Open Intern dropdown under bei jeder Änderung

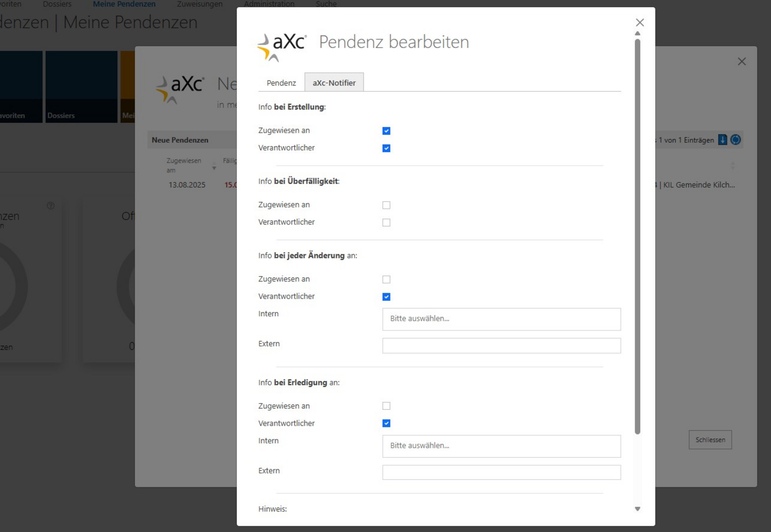tap(501, 319)
